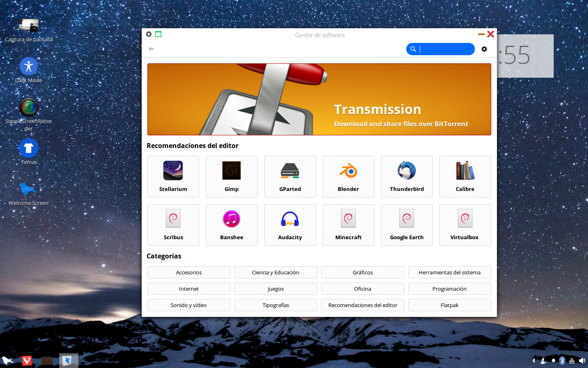Open the Internet category

click(x=189, y=289)
